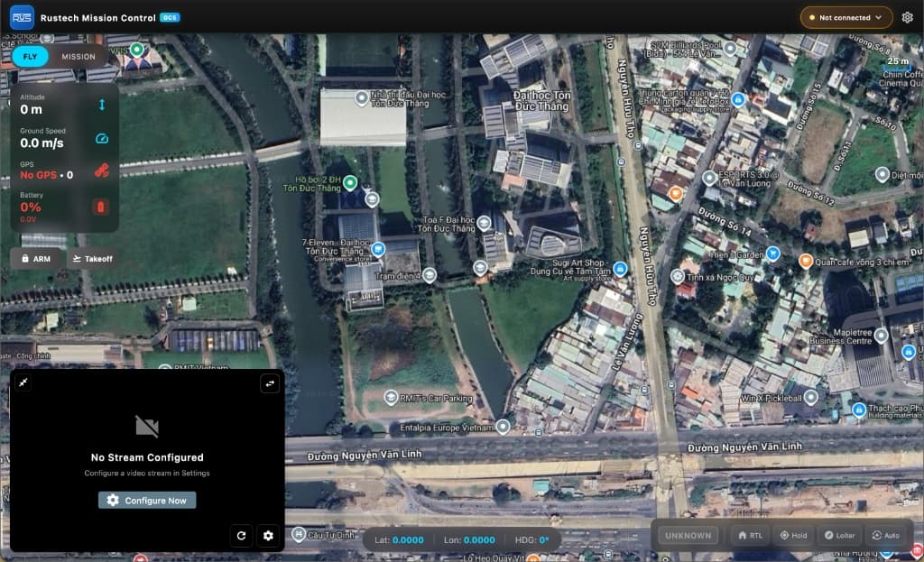The height and width of the screenshot is (562, 924).
Task: Refresh the video stream
Action: coord(241,536)
